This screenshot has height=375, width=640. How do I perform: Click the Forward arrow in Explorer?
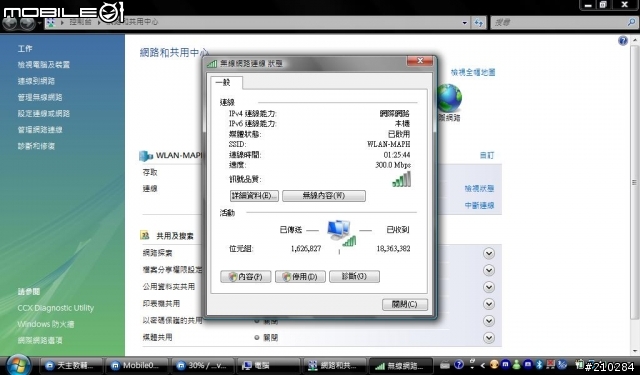click(27, 23)
